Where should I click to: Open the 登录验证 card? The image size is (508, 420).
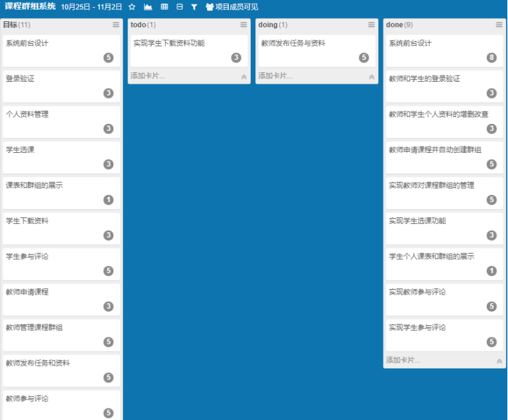point(61,86)
